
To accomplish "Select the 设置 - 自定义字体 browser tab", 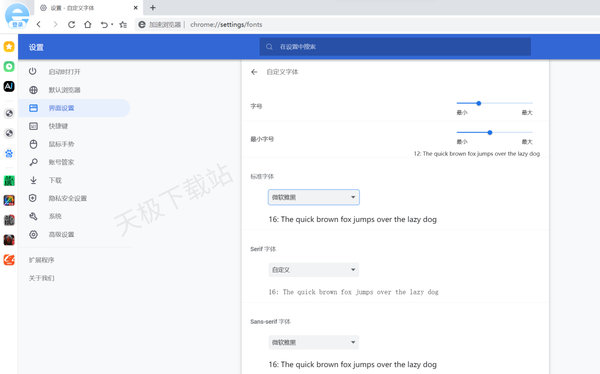I will (x=89, y=8).
